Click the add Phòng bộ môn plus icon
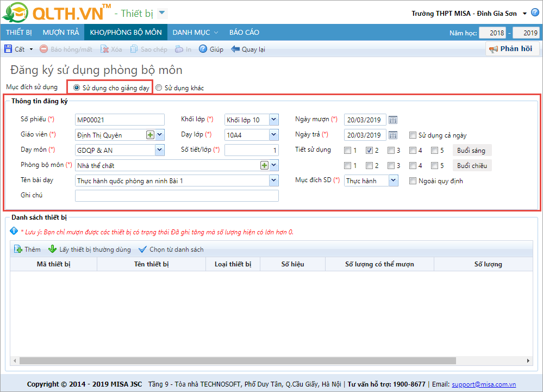This screenshot has height=392, width=543. tap(264, 165)
